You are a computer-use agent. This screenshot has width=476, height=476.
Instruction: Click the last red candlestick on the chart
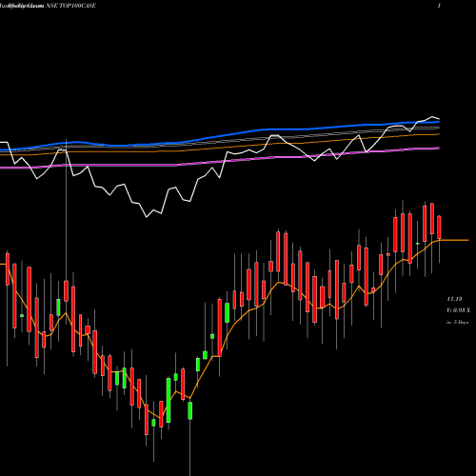tap(439, 228)
